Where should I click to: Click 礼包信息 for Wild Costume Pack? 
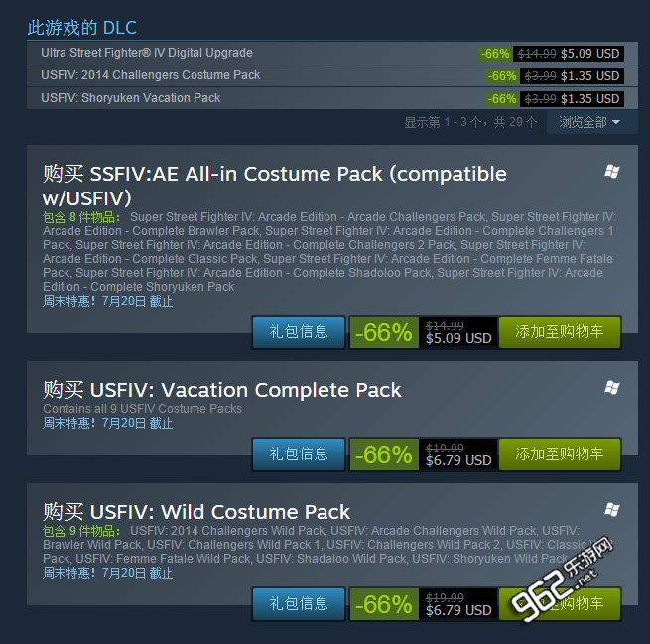(x=299, y=603)
